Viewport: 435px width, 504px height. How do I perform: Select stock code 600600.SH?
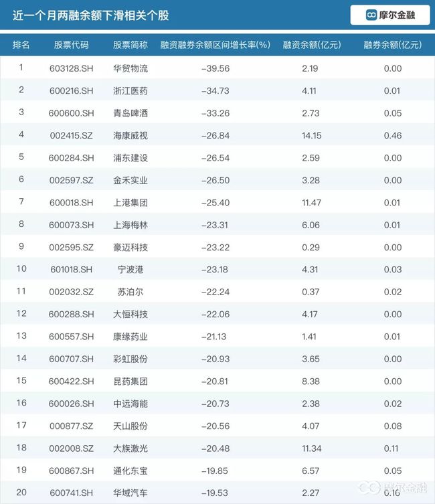(x=72, y=113)
